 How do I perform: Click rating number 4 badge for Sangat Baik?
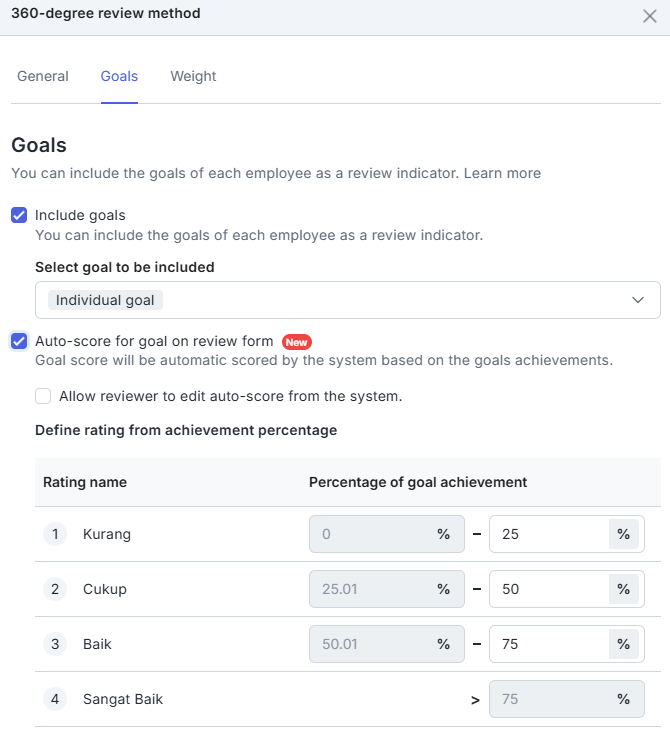tap(55, 699)
